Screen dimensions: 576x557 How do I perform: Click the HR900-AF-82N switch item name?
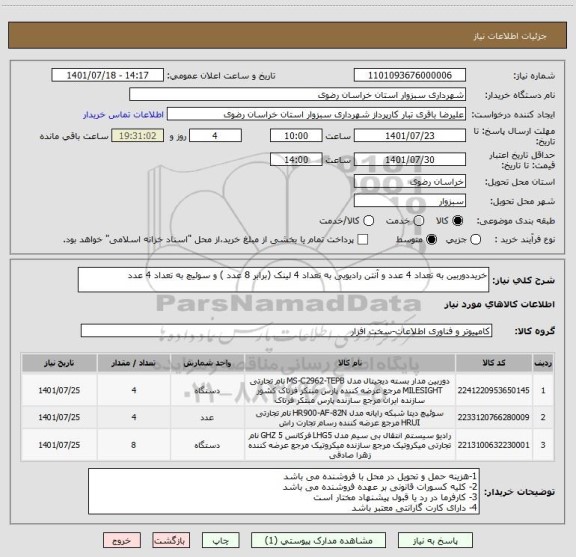tap(350, 418)
